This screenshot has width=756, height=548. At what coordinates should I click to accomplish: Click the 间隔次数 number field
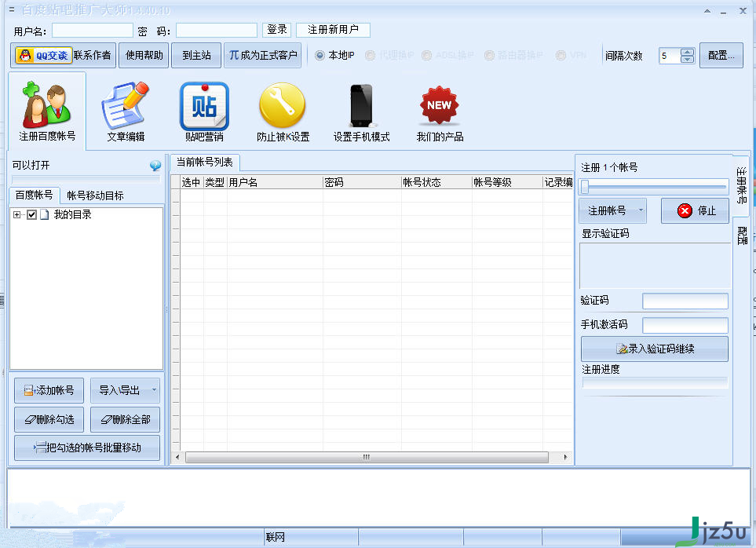tap(670, 56)
